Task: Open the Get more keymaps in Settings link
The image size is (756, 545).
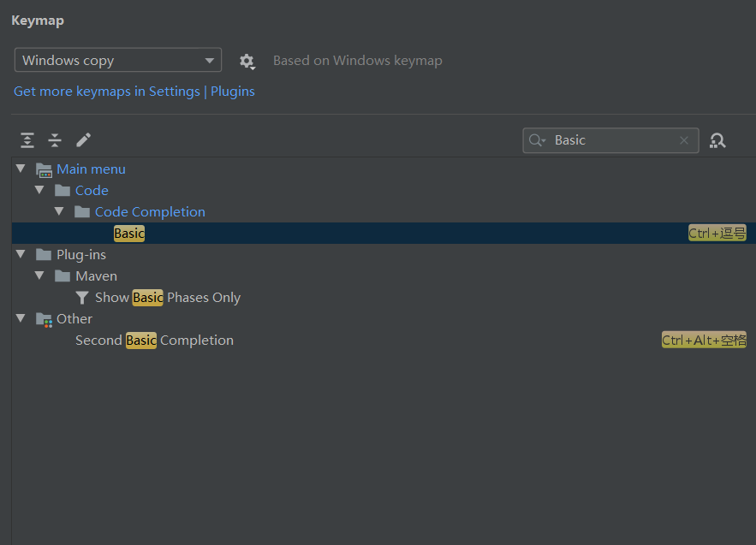Action: click(x=106, y=92)
